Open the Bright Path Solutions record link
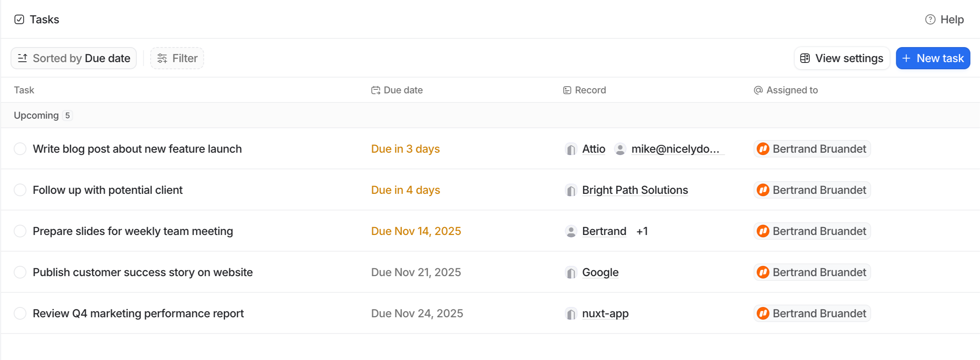The image size is (980, 360). [x=635, y=190]
